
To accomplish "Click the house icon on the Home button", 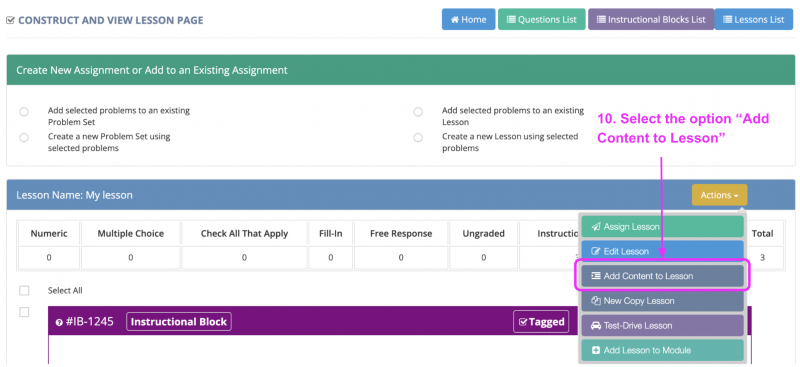I will (455, 19).
